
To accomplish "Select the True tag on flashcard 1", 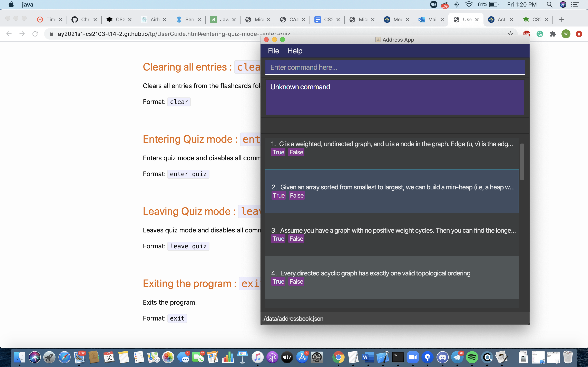I will tap(278, 152).
